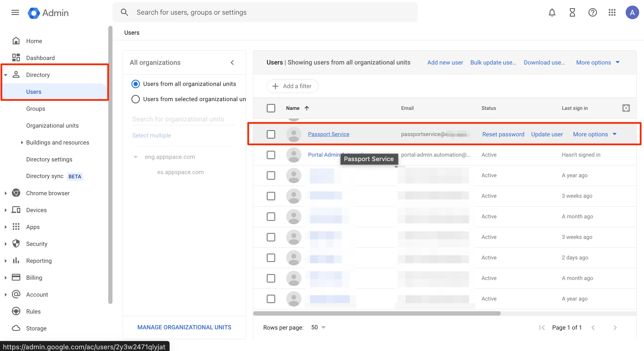Go to Organizational units menu item

[x=52, y=126]
